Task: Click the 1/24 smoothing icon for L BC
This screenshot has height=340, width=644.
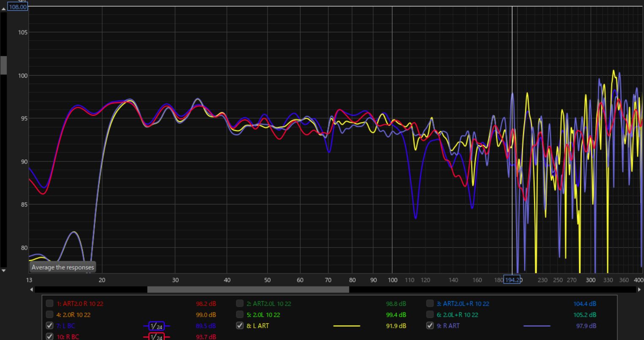Action: click(x=156, y=326)
